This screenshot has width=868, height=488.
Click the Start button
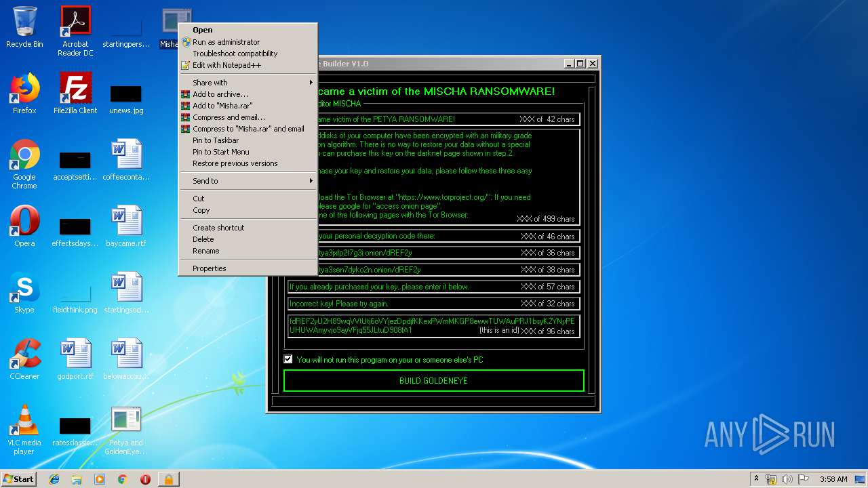coord(19,479)
